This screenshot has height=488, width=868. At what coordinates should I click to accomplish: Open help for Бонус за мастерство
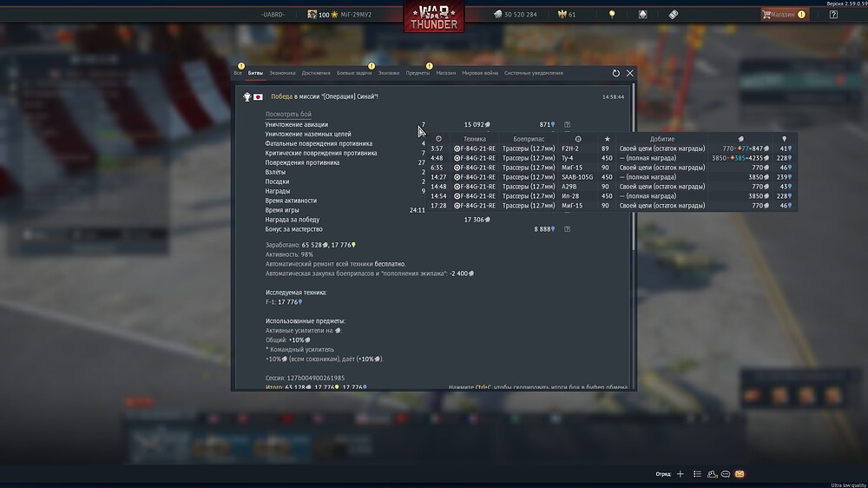(x=568, y=228)
